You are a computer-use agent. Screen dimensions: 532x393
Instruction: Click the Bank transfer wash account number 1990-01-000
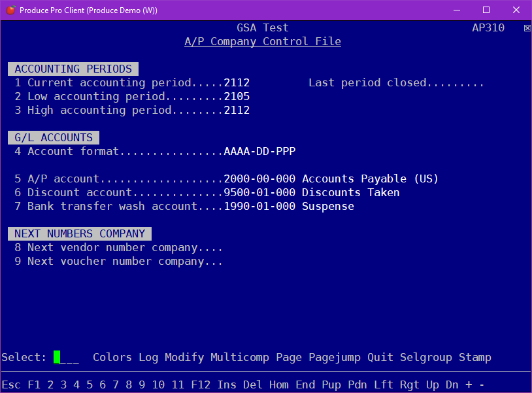click(x=259, y=207)
